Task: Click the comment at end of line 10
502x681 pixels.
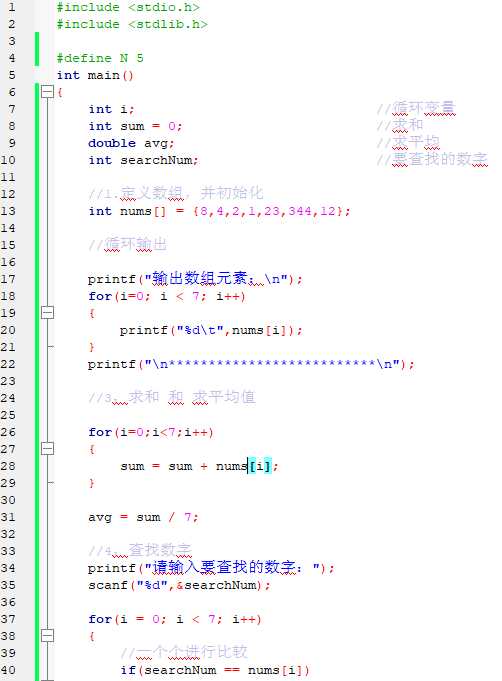Action: [x=432, y=159]
